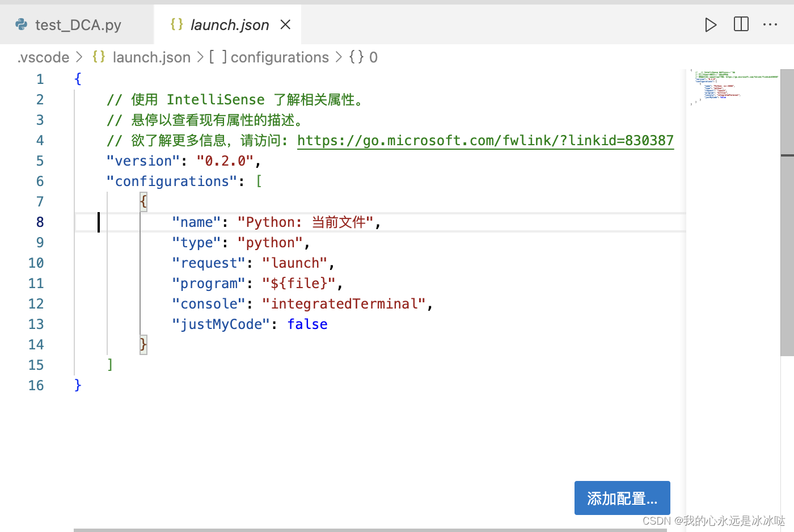The width and height of the screenshot is (794, 532).
Task: Click the highlighted closing brace on line 14
Action: tap(143, 345)
